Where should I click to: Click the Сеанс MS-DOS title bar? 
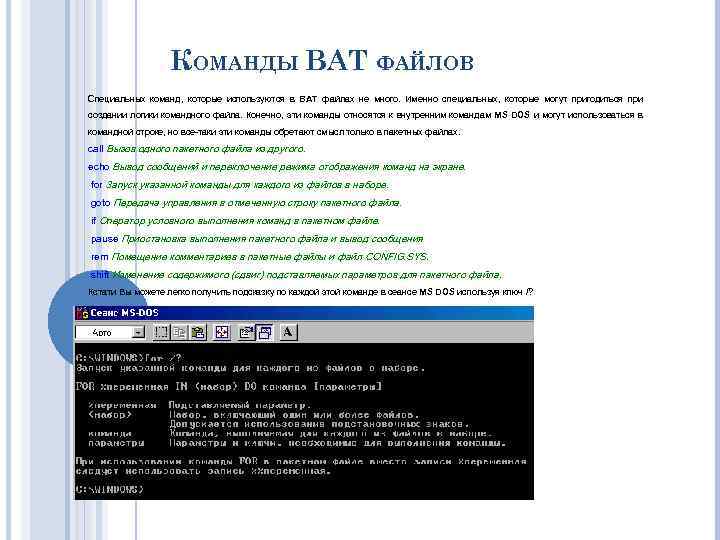point(304,313)
